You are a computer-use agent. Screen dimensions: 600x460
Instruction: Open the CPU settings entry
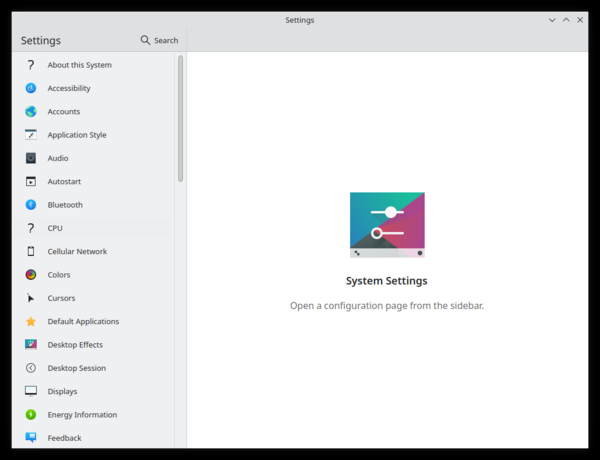[x=55, y=228]
